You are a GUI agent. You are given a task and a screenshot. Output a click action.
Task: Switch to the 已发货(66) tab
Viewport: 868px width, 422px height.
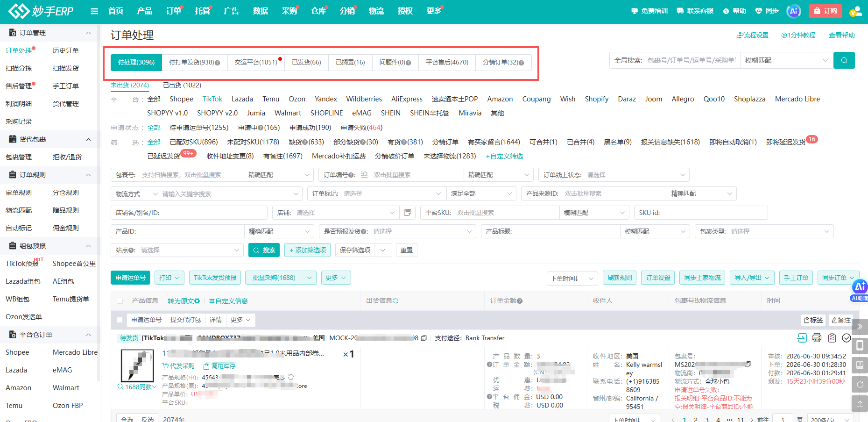(x=306, y=62)
